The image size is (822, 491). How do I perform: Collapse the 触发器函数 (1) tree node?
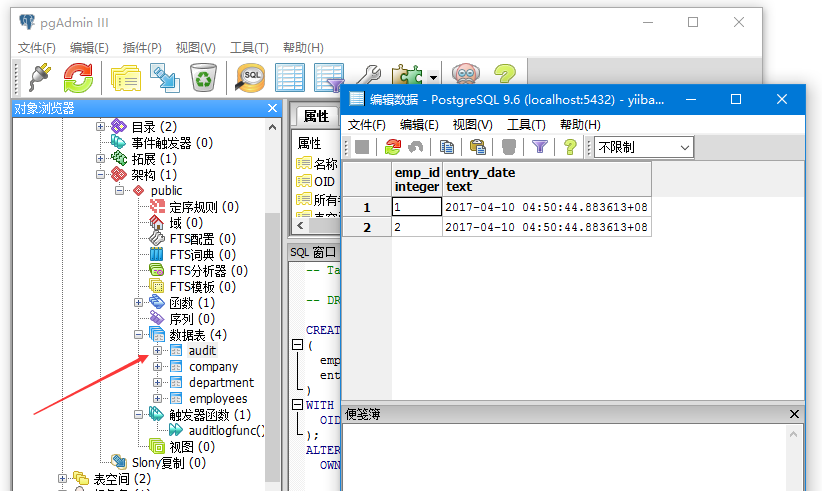pos(138,414)
